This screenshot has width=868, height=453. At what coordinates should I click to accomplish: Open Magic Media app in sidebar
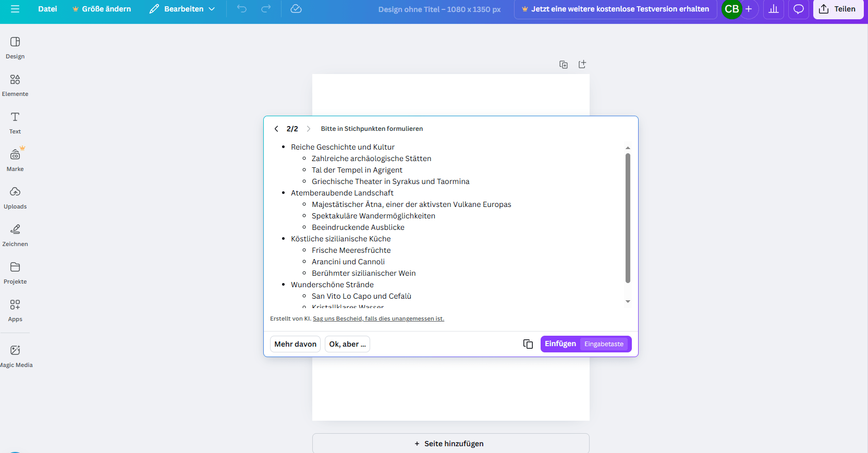point(15,356)
